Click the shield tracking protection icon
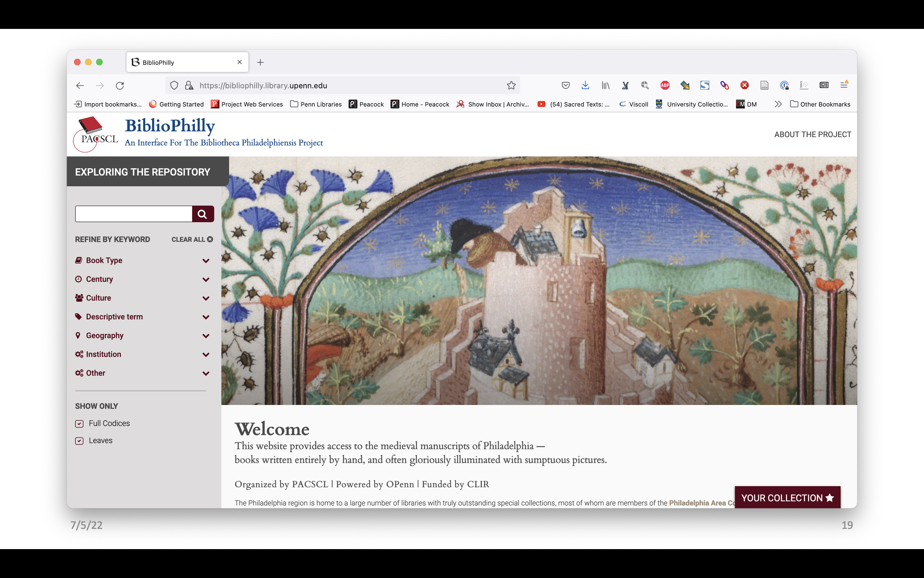 click(174, 86)
